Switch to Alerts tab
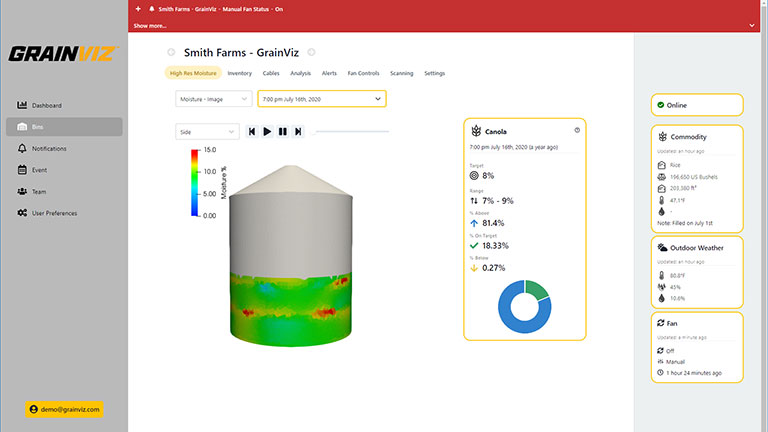768x432 pixels. (329, 73)
